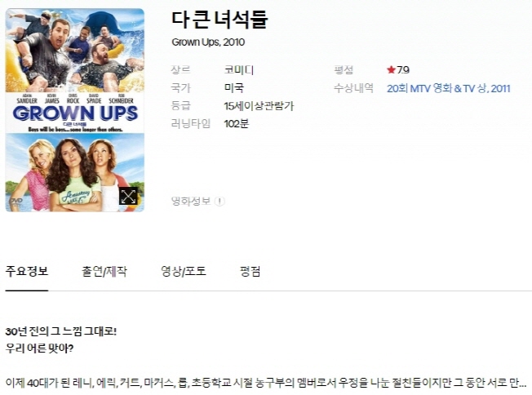Open the poster fullscreen expand icon

128,196
